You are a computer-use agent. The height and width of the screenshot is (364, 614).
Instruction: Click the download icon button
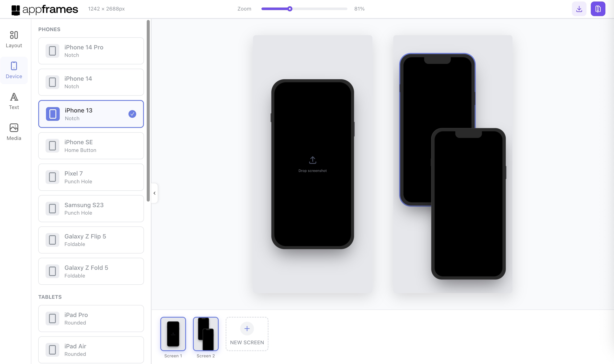pos(579,9)
